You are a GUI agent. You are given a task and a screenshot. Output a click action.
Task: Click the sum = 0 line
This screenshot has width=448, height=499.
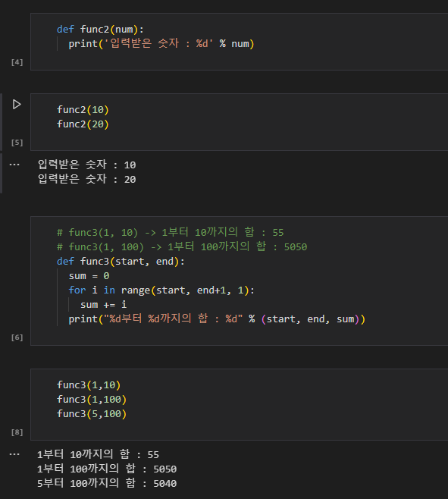click(89, 275)
